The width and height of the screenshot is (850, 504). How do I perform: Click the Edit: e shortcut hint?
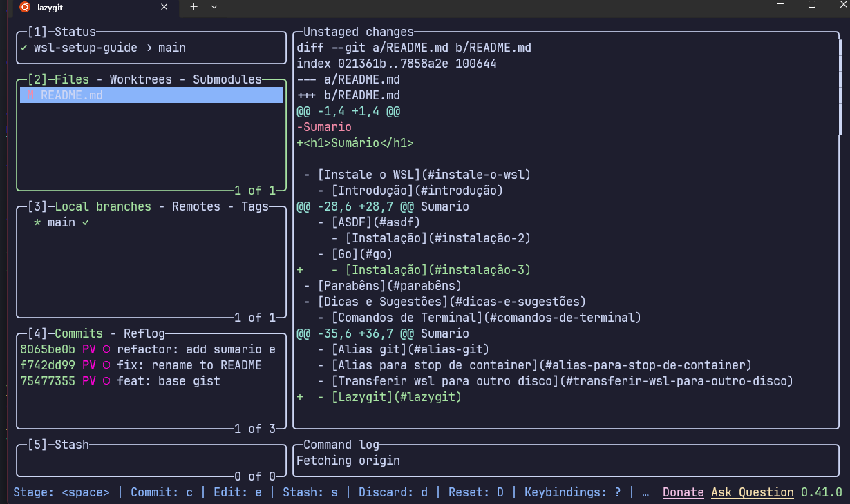pos(238,492)
